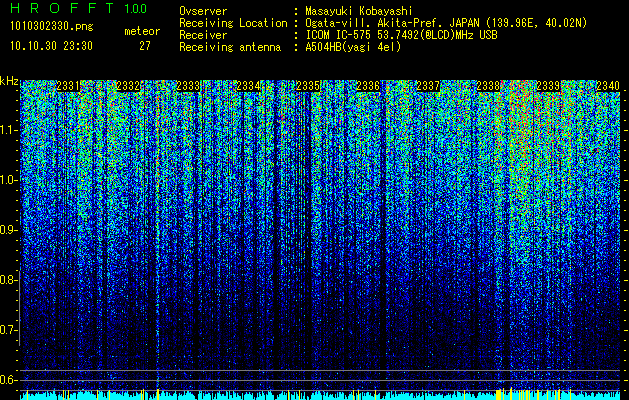
Task: Click the HROFFT title text
Action: click(62, 8)
